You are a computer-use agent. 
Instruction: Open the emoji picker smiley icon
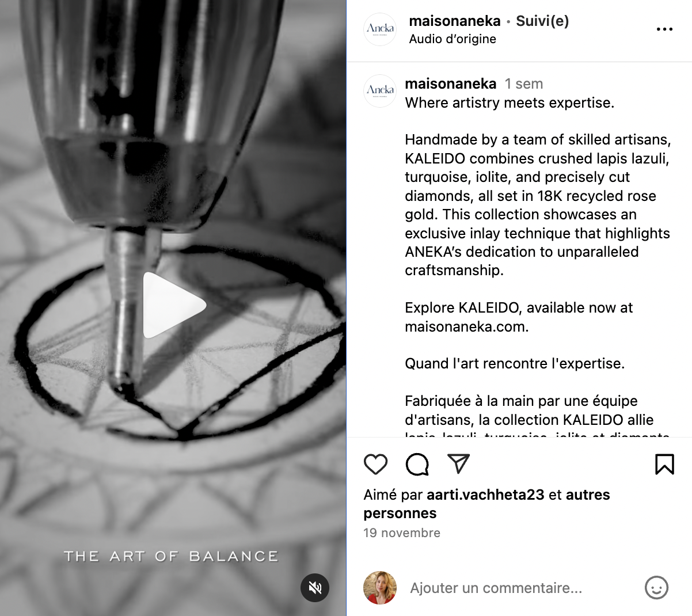[x=656, y=588]
